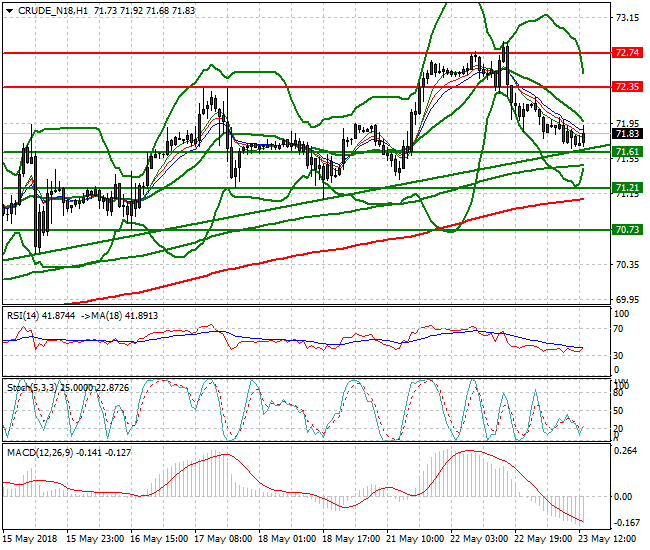Click the 0.264 MACD scale value
Screen dimensions: 650x550
coord(626,451)
